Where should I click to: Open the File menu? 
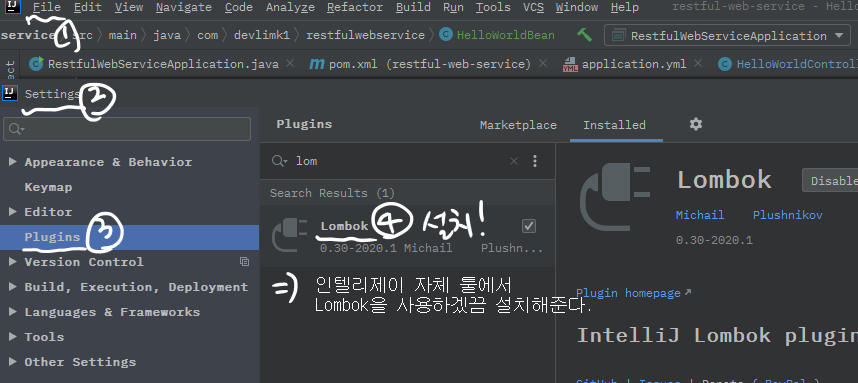point(47,7)
